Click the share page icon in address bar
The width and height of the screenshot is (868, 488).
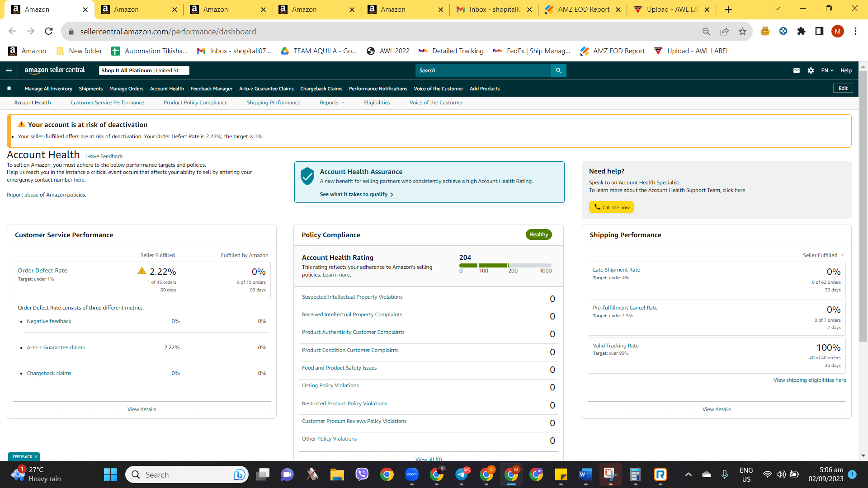724,31
